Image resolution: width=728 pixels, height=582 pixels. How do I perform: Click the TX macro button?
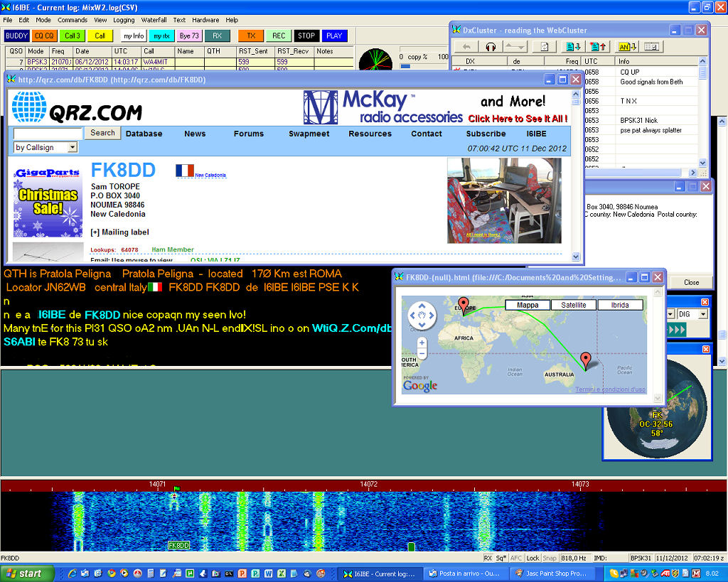click(x=251, y=36)
